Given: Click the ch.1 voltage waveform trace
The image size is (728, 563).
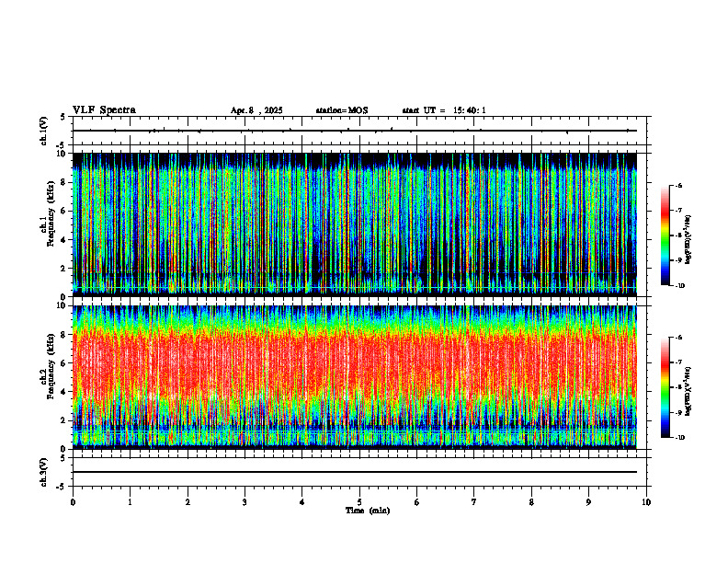Looking at the screenshot, I should point(355,131).
